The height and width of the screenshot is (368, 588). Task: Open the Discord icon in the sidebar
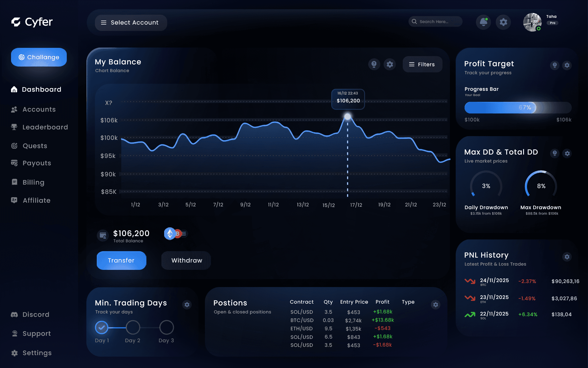(14, 314)
